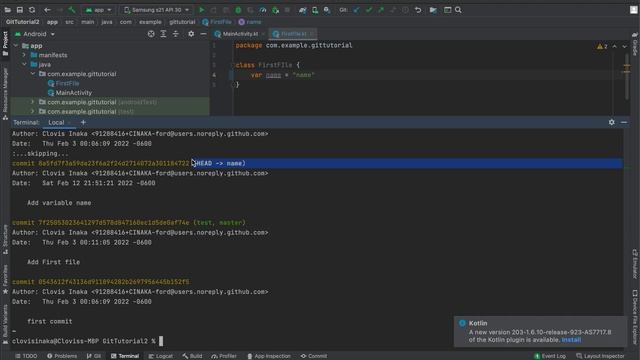
Task: Click the warnings indicator in editor
Action: (x=602, y=47)
